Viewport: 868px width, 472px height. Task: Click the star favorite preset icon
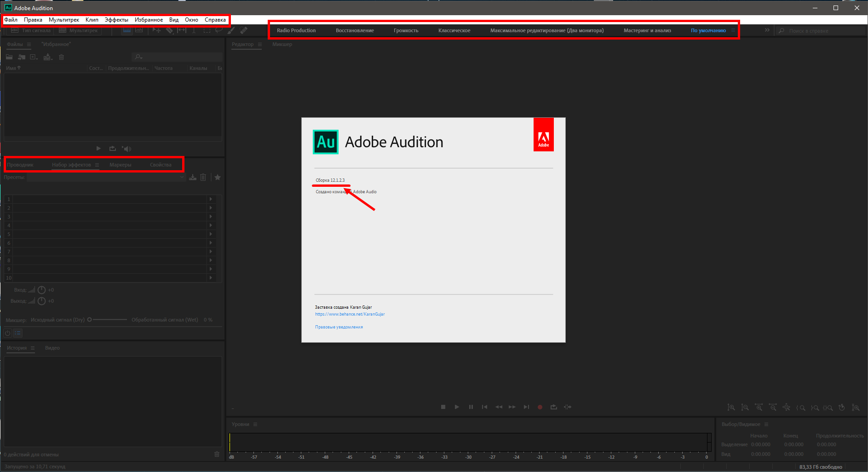[x=218, y=177]
